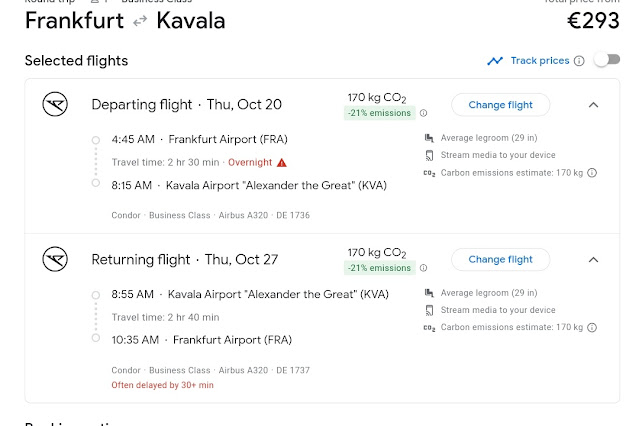Open emissions info icon for departing flight badge
This screenshot has width=639, height=426.
(424, 113)
